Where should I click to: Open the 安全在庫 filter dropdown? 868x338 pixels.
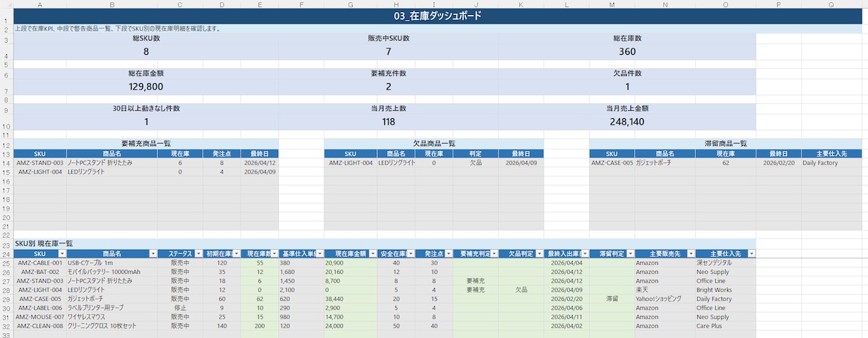click(x=410, y=254)
